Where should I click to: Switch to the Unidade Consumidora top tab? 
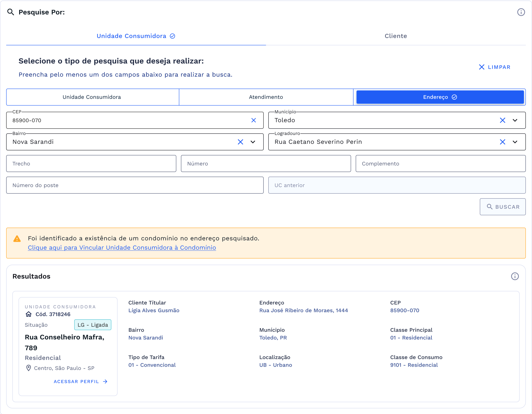136,36
